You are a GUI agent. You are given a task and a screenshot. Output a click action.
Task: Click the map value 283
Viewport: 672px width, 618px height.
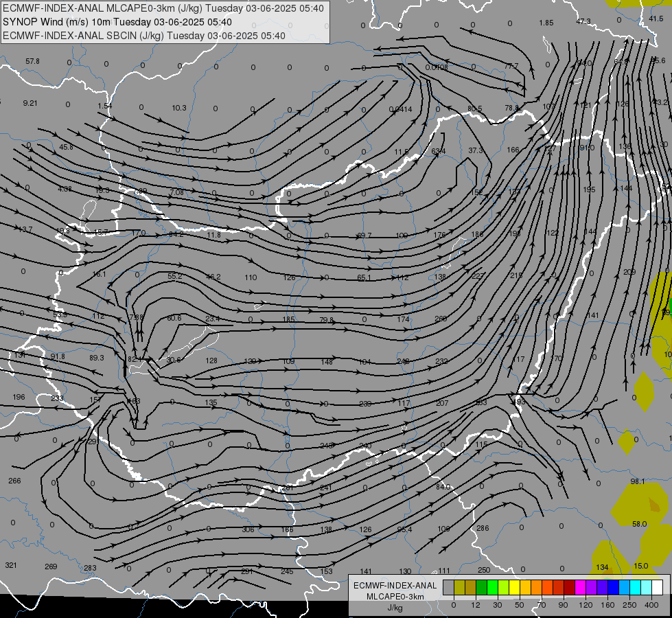90,568
